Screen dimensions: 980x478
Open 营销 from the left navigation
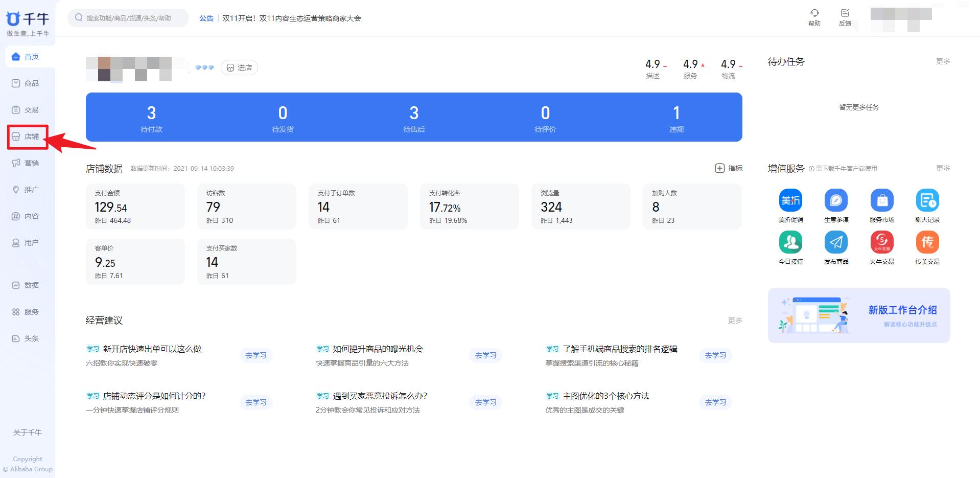pyautogui.click(x=27, y=163)
